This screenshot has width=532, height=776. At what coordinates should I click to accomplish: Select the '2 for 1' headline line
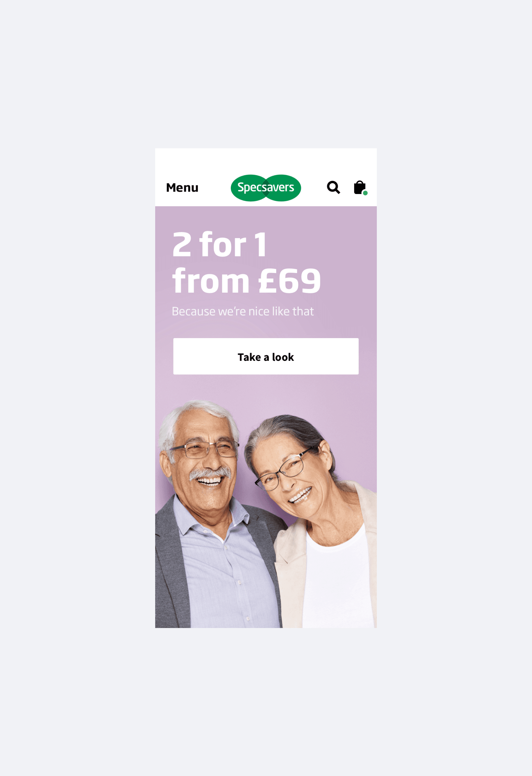[x=220, y=245]
